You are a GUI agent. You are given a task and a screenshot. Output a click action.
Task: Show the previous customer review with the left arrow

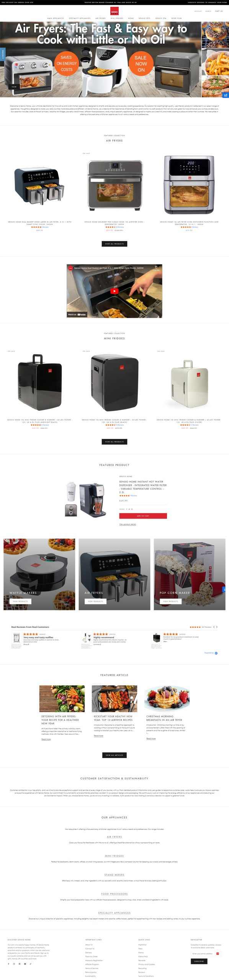pyautogui.click(x=214, y=627)
